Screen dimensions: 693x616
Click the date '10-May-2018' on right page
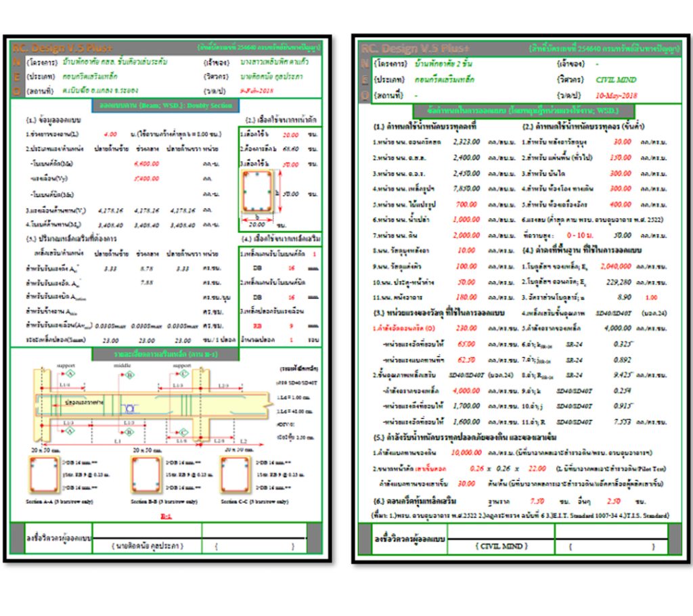[x=616, y=95]
